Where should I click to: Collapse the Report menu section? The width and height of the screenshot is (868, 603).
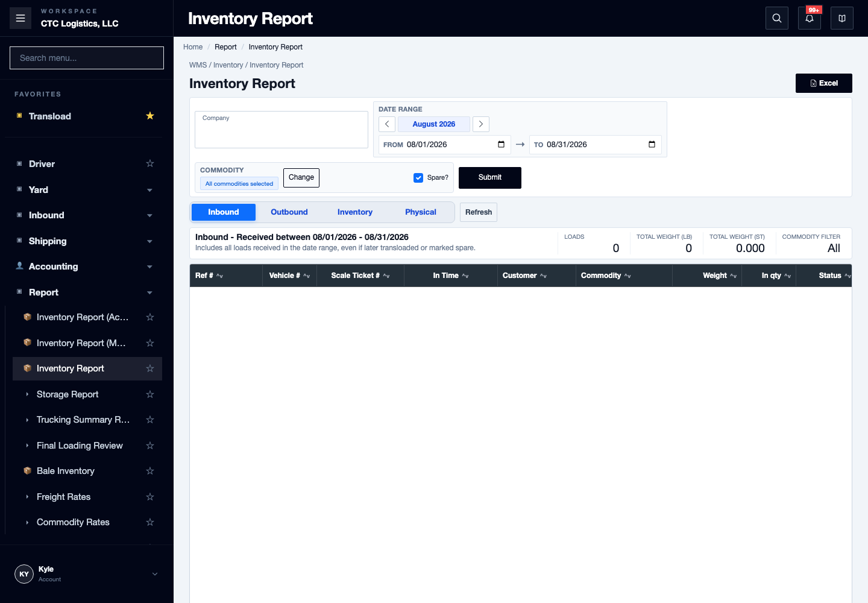click(x=149, y=292)
